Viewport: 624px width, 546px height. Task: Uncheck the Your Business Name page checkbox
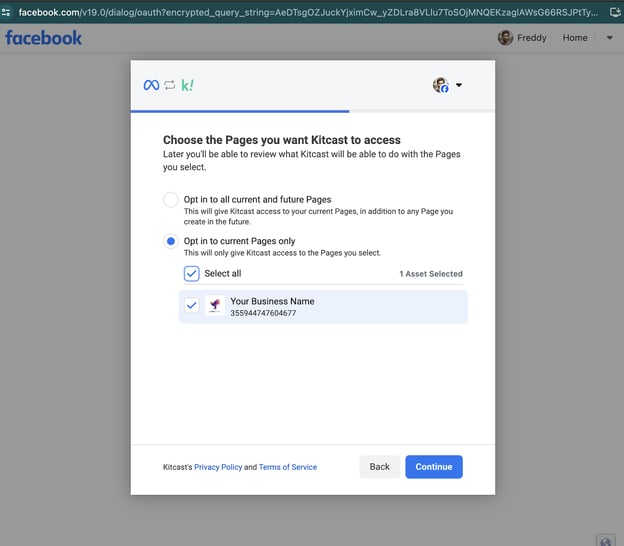pos(192,305)
